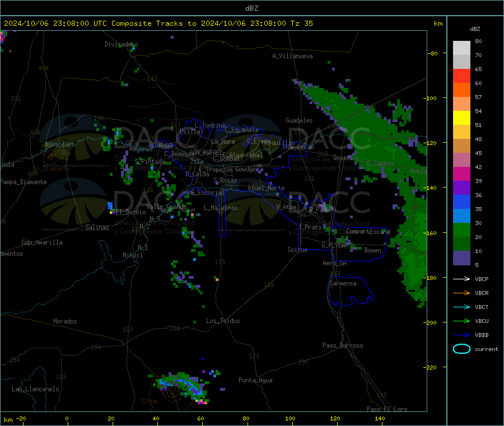Click the '2200m' elevation label

tap(149, 401)
